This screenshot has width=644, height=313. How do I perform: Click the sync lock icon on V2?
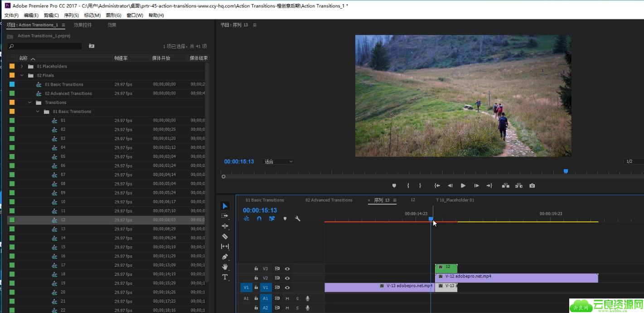point(277,278)
